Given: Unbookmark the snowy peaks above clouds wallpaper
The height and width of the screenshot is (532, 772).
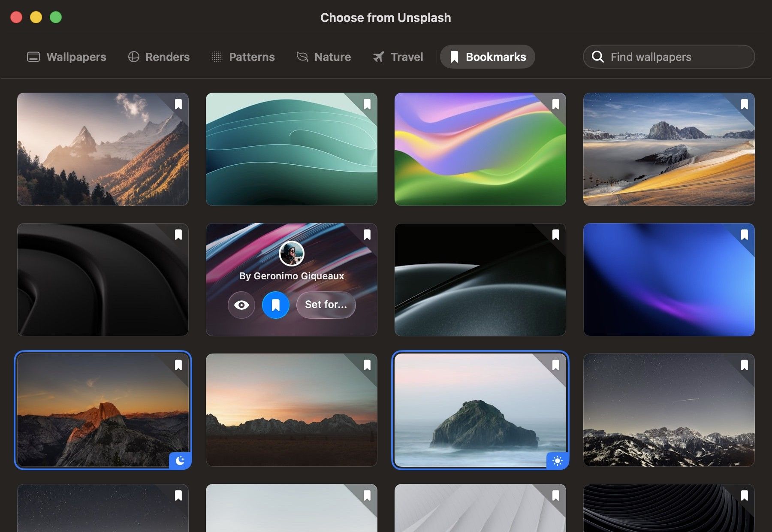Looking at the screenshot, I should (745, 104).
